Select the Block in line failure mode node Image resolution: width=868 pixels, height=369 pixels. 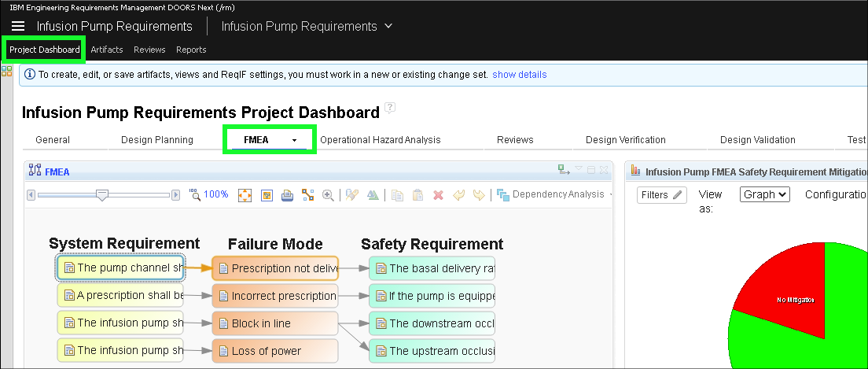(x=274, y=323)
